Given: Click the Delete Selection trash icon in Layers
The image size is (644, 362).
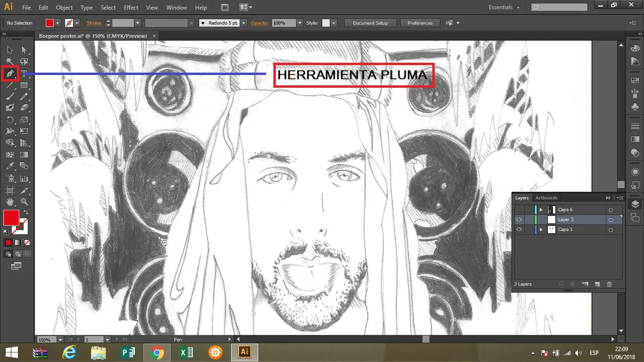Looking at the screenshot, I should click(x=609, y=284).
